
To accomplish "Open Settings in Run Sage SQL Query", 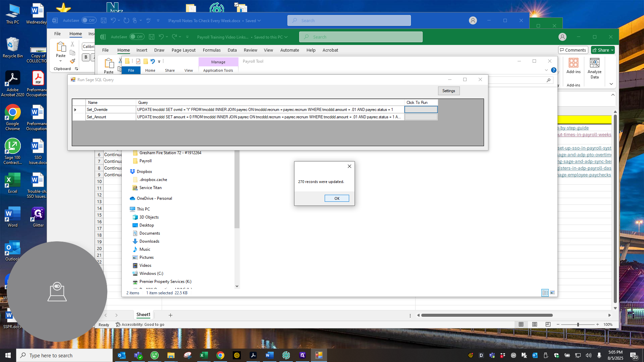I will point(448,91).
